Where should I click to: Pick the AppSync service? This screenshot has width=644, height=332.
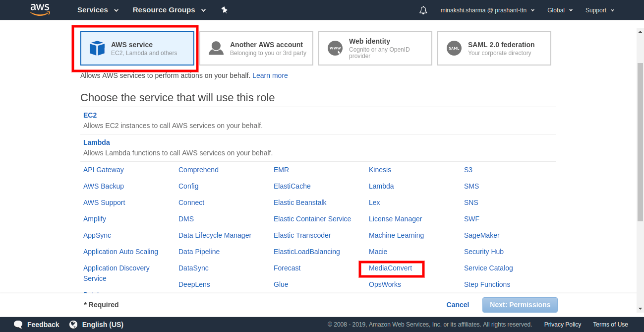pos(97,235)
